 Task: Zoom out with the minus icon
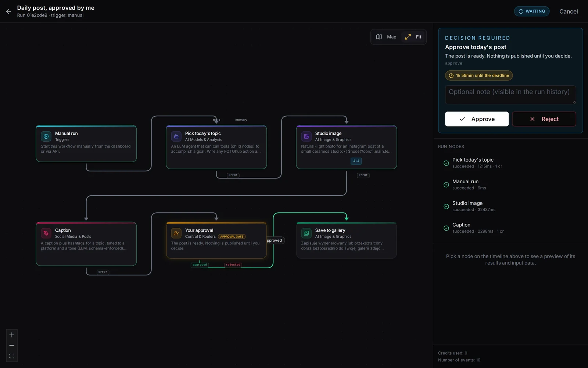tap(12, 346)
